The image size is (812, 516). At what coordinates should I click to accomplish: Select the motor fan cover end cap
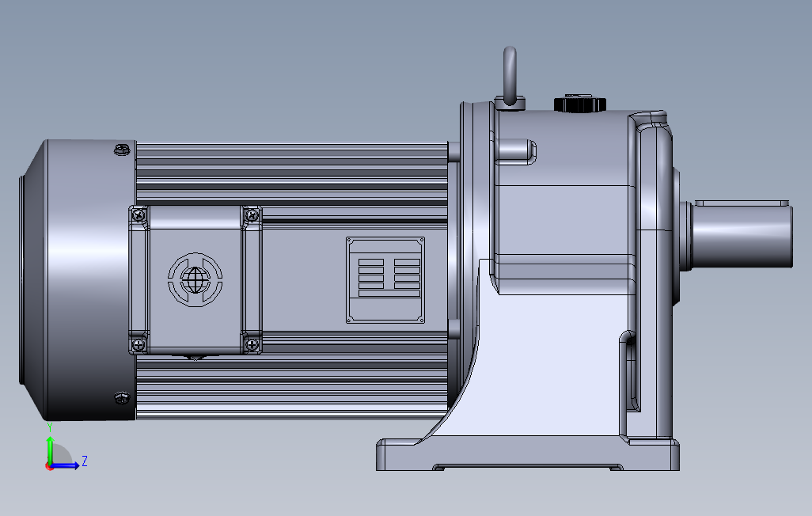pyautogui.click(x=78, y=279)
